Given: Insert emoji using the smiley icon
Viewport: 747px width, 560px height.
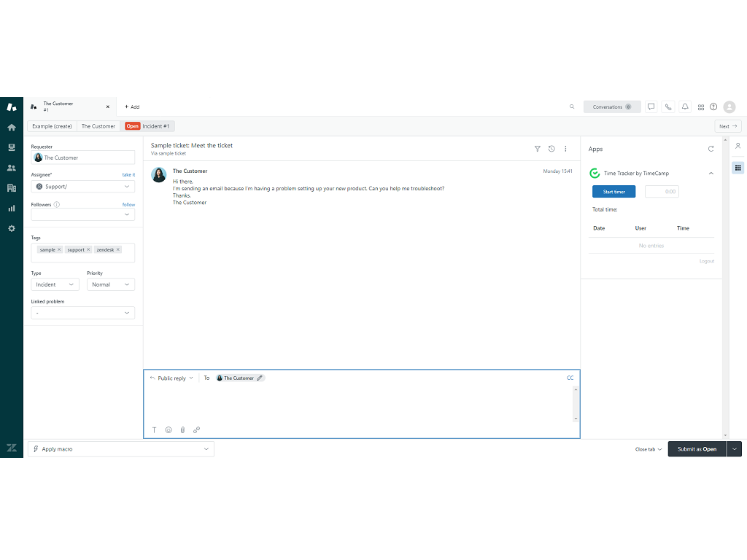Looking at the screenshot, I should [x=169, y=430].
